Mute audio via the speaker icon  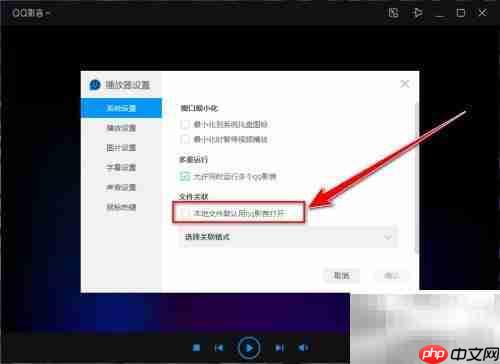click(x=303, y=348)
